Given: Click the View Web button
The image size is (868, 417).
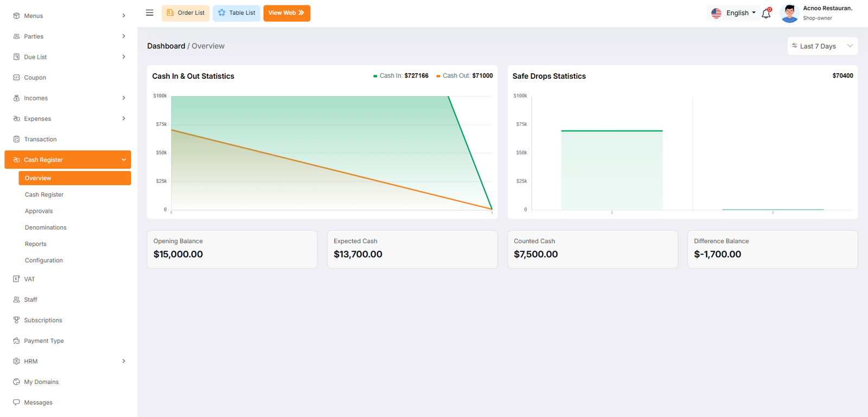Looking at the screenshot, I should pos(286,13).
